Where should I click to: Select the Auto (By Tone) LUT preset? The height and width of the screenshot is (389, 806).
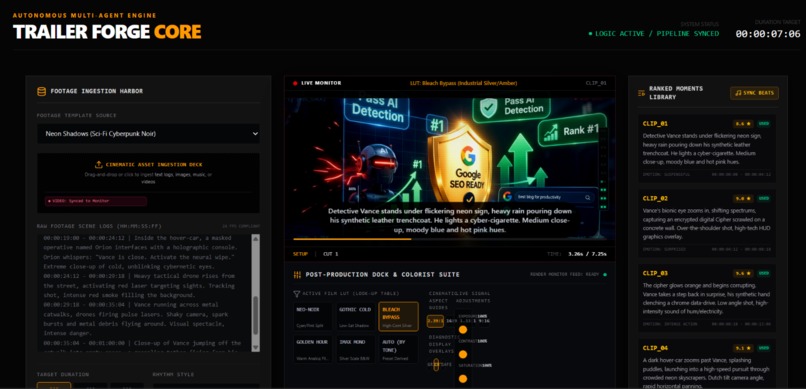pyautogui.click(x=398, y=349)
